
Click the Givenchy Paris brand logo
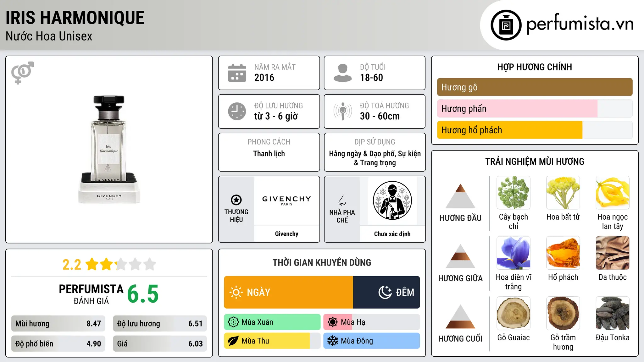point(286,200)
